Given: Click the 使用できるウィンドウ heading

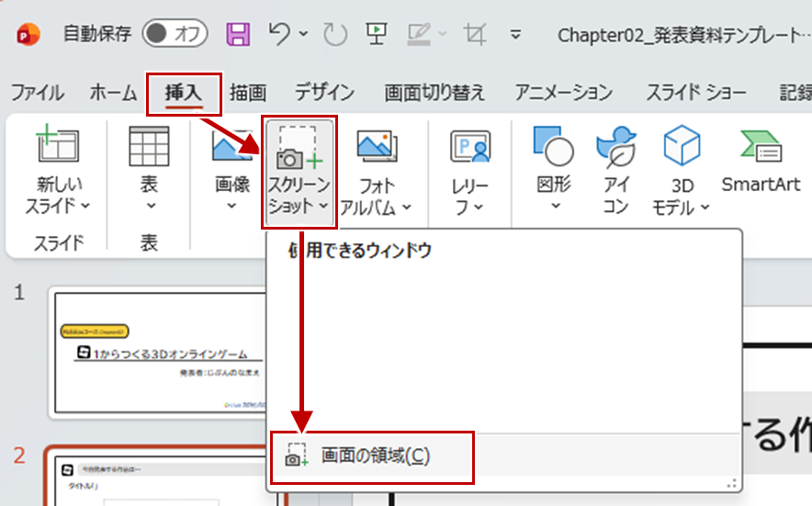Looking at the screenshot, I should coord(360,251).
